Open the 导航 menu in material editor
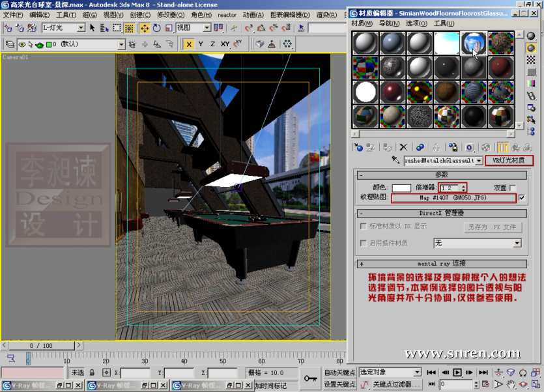Screen dimensions: 544x392 (389, 23)
